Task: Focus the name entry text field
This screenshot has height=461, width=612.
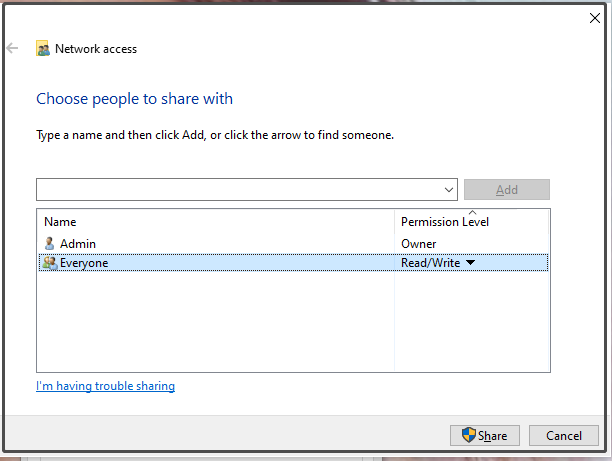Action: (x=239, y=190)
